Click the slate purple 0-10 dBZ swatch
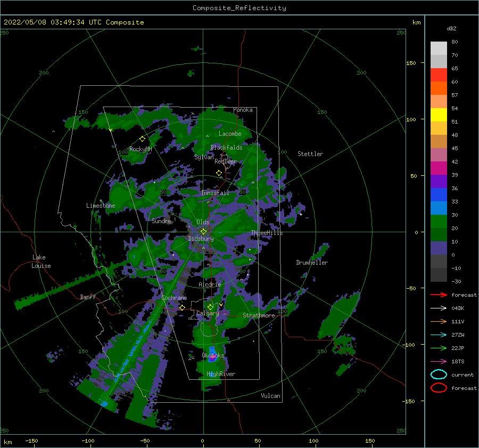Viewport: 479px width, 448px height. click(x=439, y=248)
